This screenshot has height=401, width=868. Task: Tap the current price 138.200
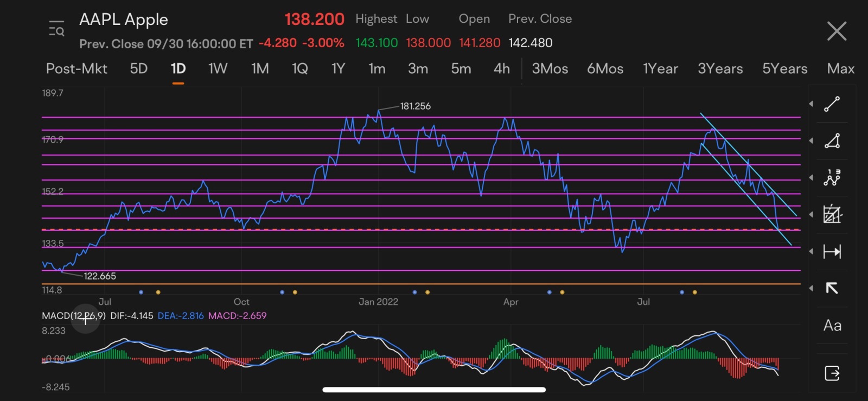coord(314,20)
